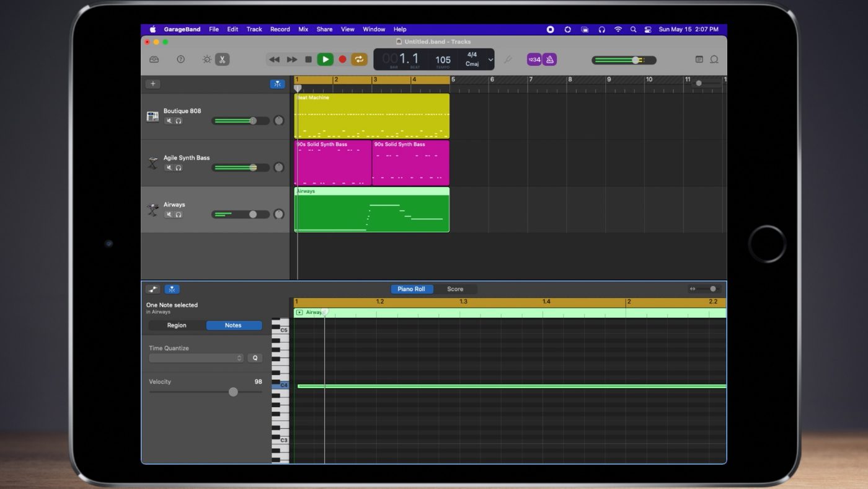Toggle the metronome click button
The image size is (868, 489).
pos(549,60)
